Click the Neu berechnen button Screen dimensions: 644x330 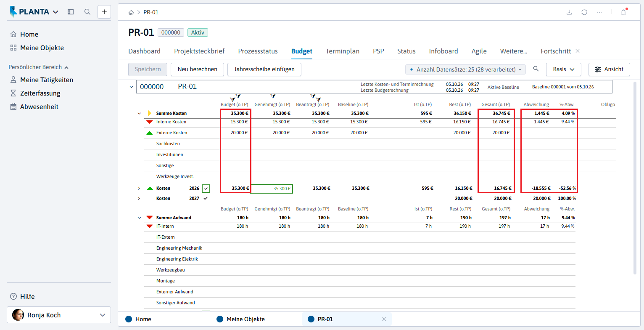coord(198,69)
